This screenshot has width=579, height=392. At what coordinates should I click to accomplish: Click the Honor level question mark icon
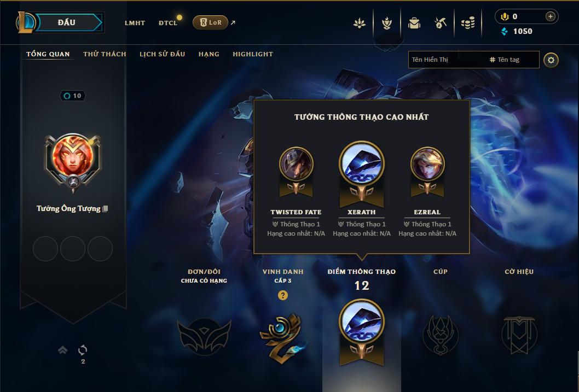pyautogui.click(x=283, y=295)
